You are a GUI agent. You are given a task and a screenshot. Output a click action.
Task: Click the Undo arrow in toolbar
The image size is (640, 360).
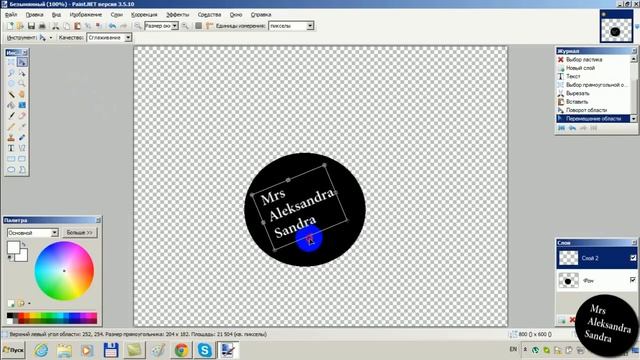point(112,26)
